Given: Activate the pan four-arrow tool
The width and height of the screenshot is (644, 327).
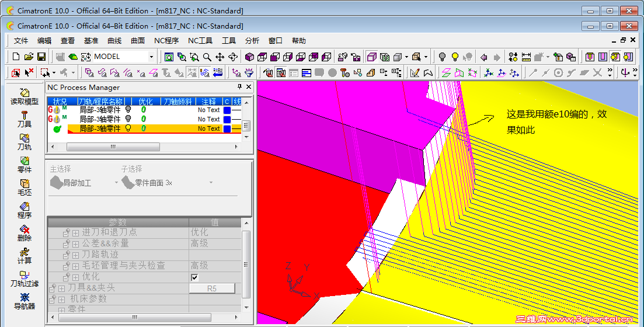Looking at the screenshot, I should pos(220,57).
